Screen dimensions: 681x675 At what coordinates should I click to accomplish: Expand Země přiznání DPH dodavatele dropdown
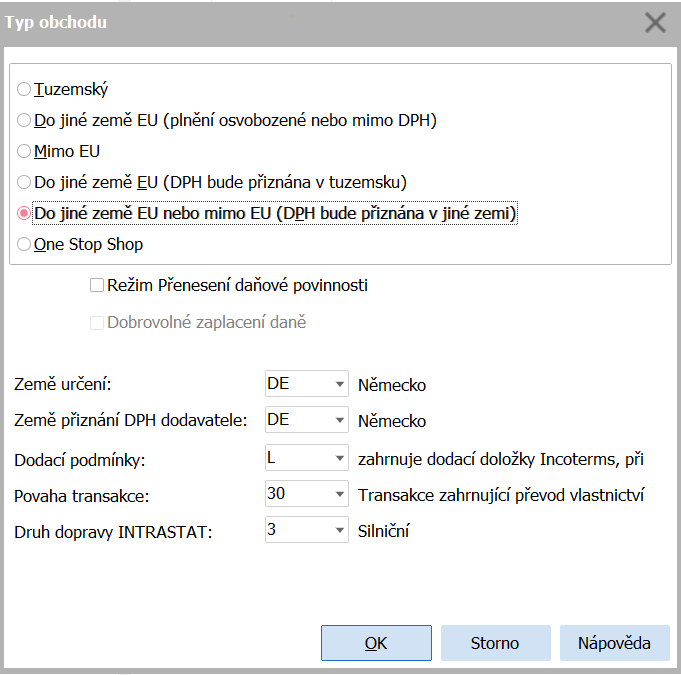pyautogui.click(x=337, y=422)
